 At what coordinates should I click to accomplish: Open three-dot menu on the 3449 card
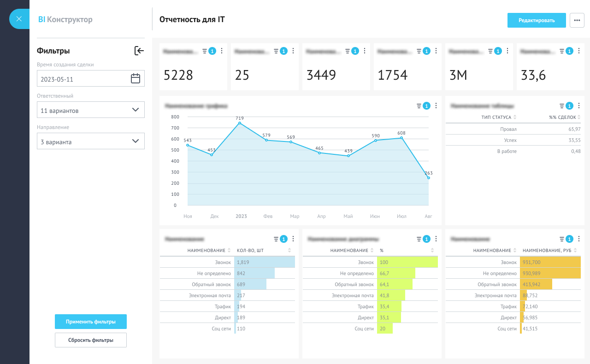tap(365, 51)
